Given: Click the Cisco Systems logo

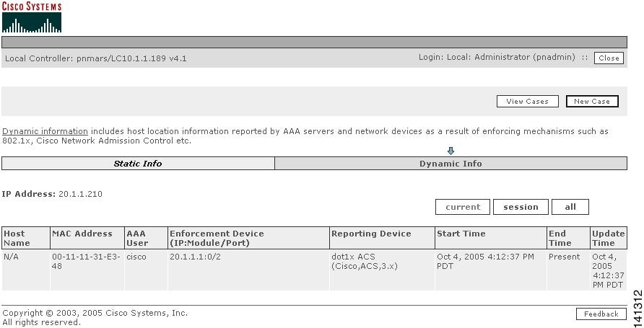Looking at the screenshot, I should pos(32,17).
